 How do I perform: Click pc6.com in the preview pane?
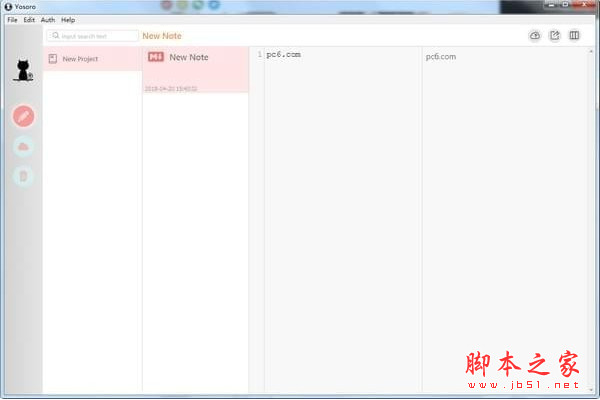pos(441,57)
